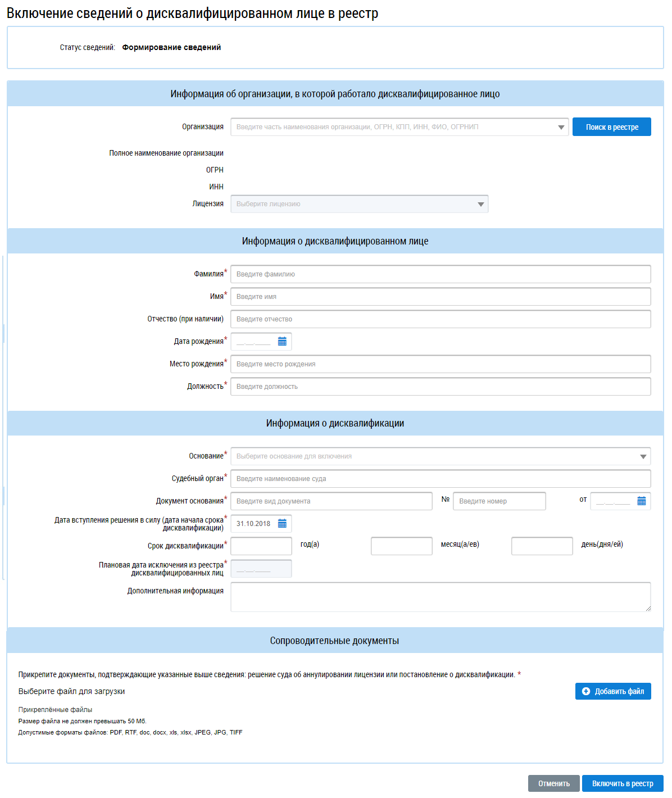Click into the Имя text field

click(x=441, y=297)
